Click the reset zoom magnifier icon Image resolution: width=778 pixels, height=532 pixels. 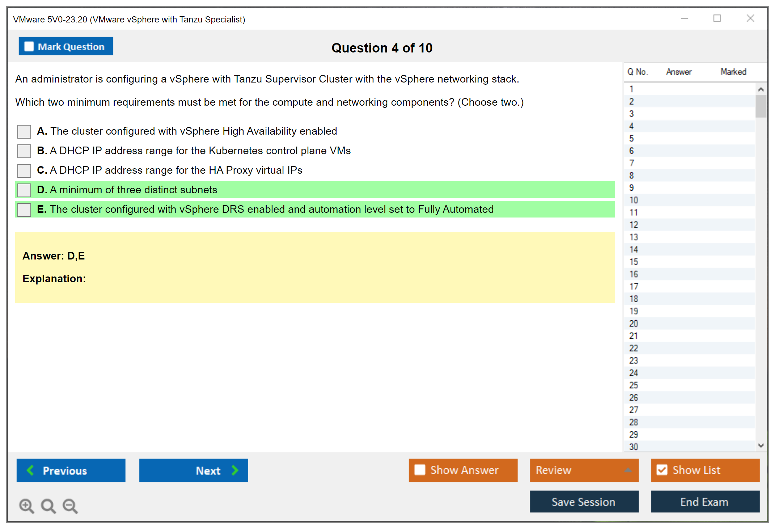48,506
